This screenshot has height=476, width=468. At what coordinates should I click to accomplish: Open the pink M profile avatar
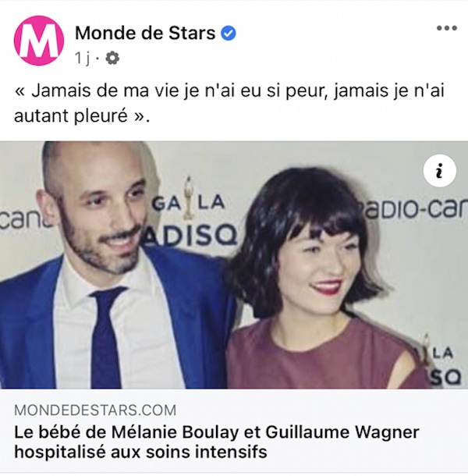click(39, 41)
